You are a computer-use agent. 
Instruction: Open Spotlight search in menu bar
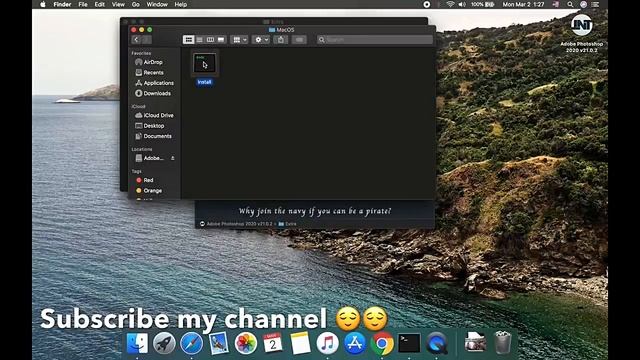coord(570,4)
